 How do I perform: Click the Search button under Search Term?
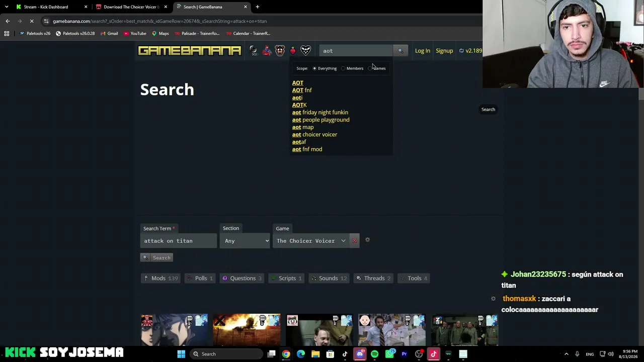156,257
